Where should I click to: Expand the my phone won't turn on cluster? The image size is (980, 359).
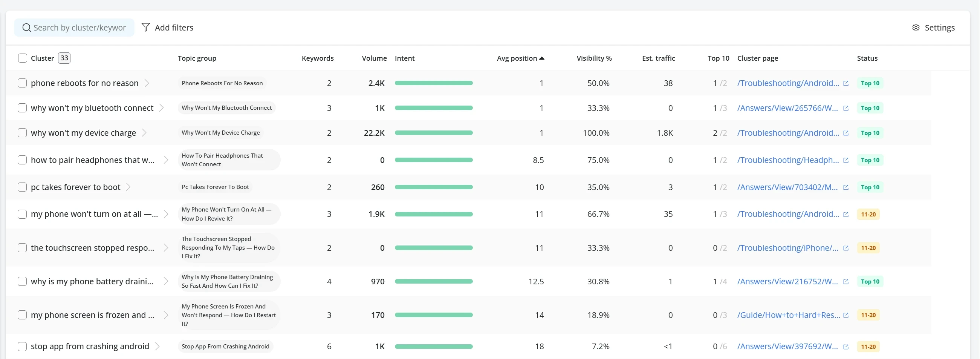point(166,214)
